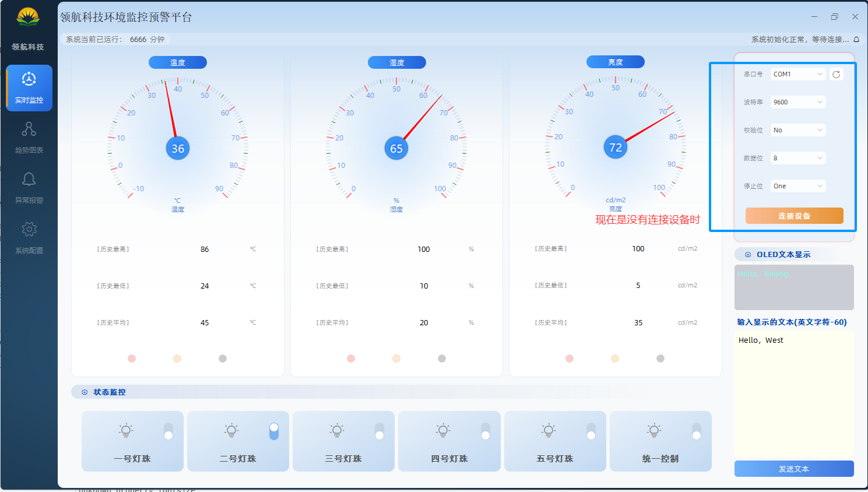Image resolution: width=868 pixels, height=492 pixels.
Task: Close the monitoring platform window
Action: coord(855,17)
